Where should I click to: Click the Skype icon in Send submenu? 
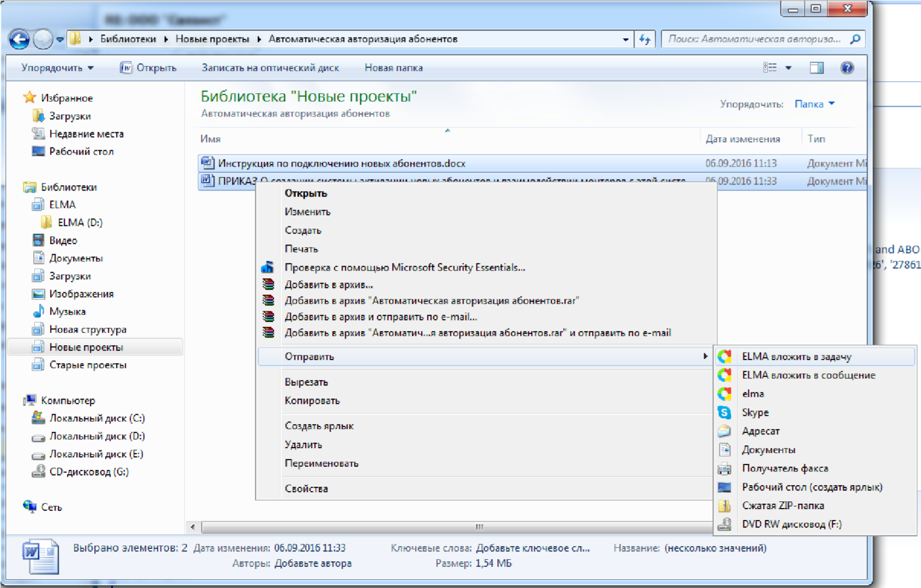point(724,413)
